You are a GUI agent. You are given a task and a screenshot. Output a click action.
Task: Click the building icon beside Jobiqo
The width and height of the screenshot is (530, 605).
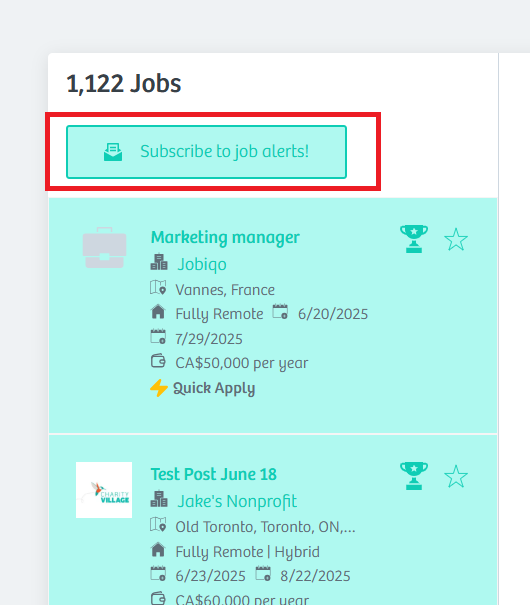click(159, 262)
